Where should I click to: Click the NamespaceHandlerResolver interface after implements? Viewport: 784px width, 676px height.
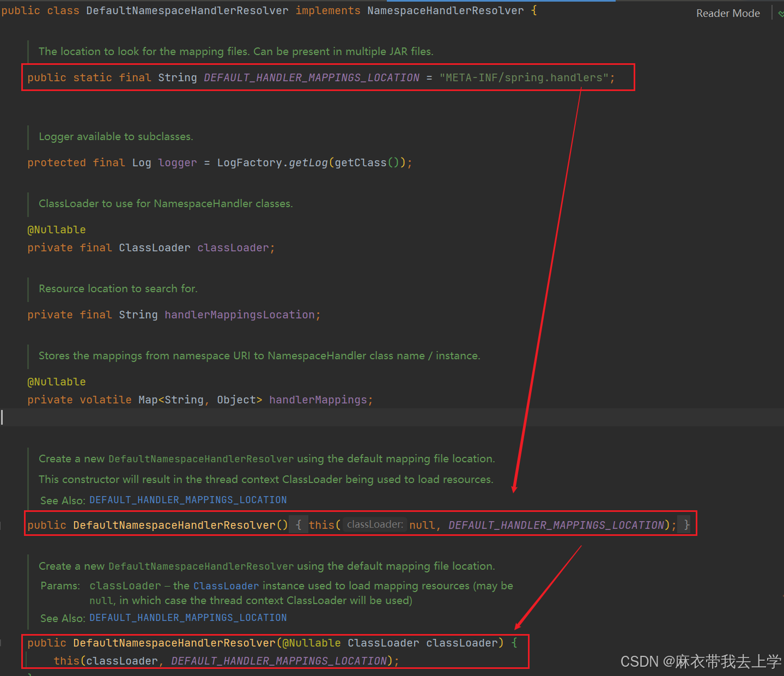pyautogui.click(x=446, y=10)
